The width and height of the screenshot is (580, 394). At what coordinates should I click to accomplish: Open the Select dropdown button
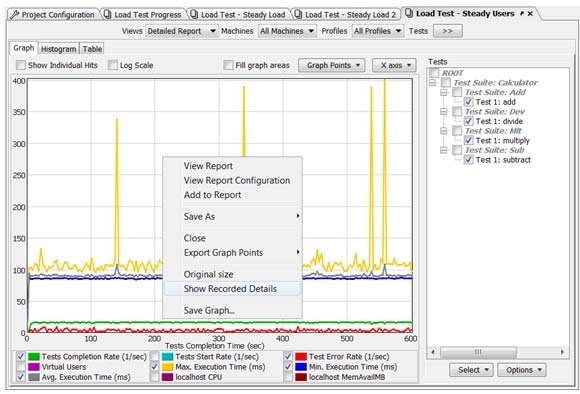click(471, 370)
